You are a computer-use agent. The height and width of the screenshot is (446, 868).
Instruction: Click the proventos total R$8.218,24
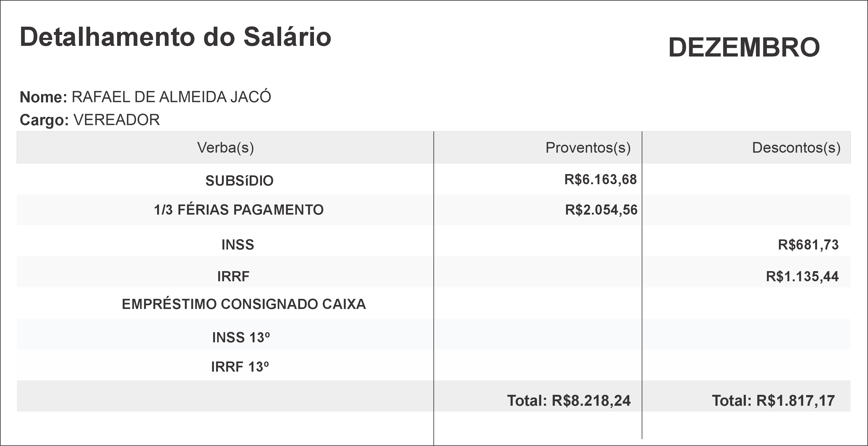tap(569, 400)
